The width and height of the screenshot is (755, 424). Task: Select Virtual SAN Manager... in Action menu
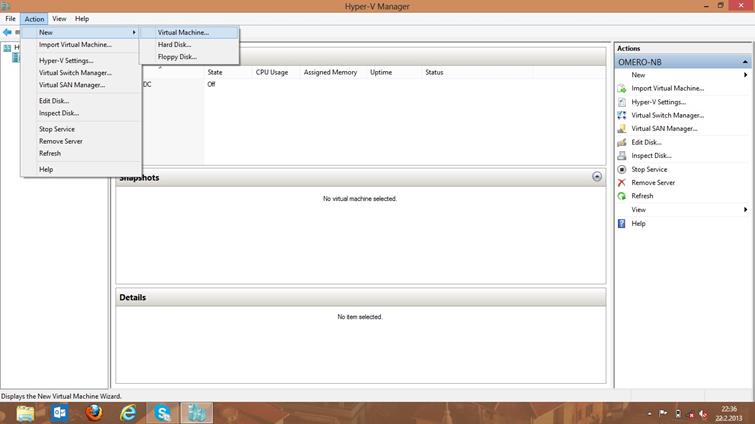pyautogui.click(x=81, y=85)
